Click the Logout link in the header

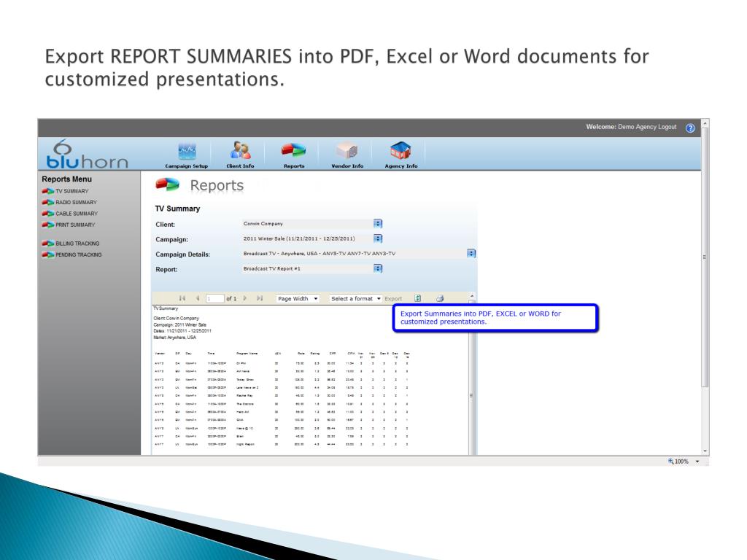667,127
